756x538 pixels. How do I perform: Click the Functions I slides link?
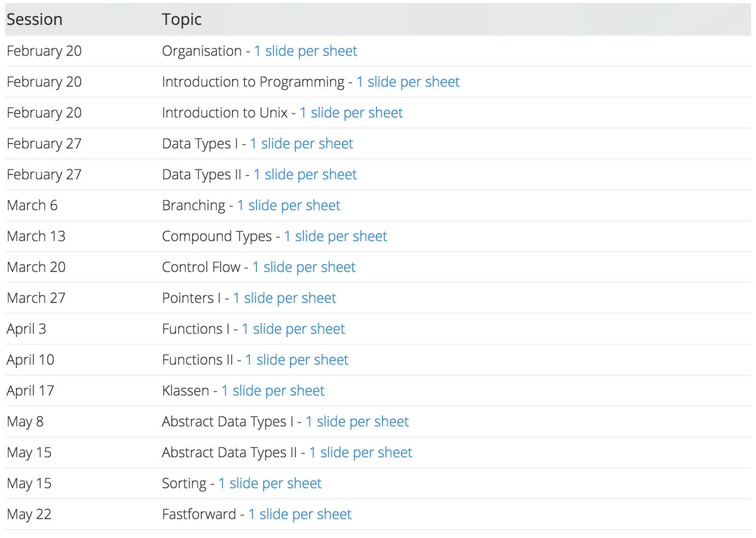[x=293, y=329]
